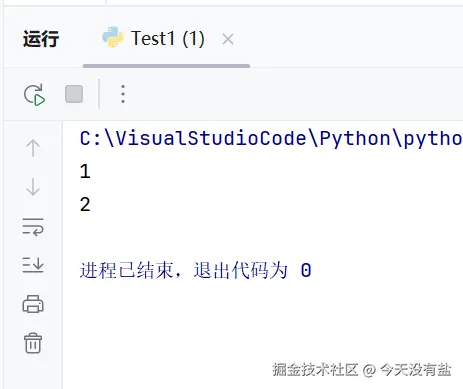Viewport: 463px width, 389px height.
Task: Jump up the stack trace arrow
Action: [33, 148]
